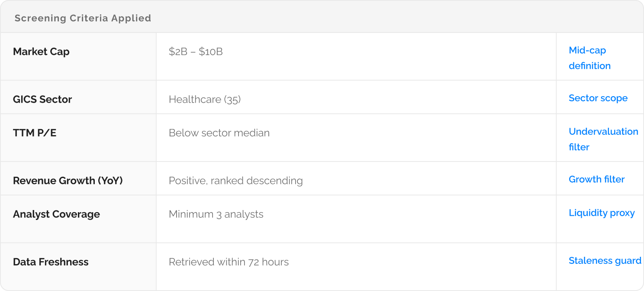Select the TTM P/E criterion label
Screen dimensions: 644x291
(35, 133)
